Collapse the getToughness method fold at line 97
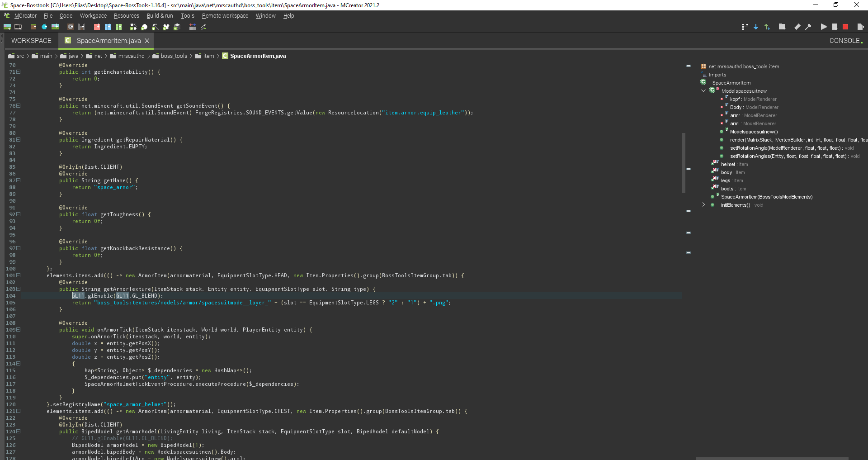This screenshot has height=460, width=868. pos(18,248)
